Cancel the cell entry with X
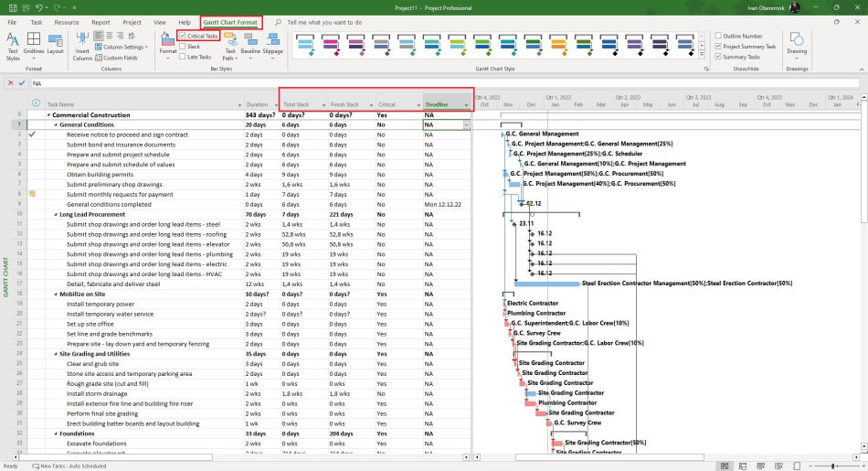The height and width of the screenshot is (471, 868). [11, 83]
